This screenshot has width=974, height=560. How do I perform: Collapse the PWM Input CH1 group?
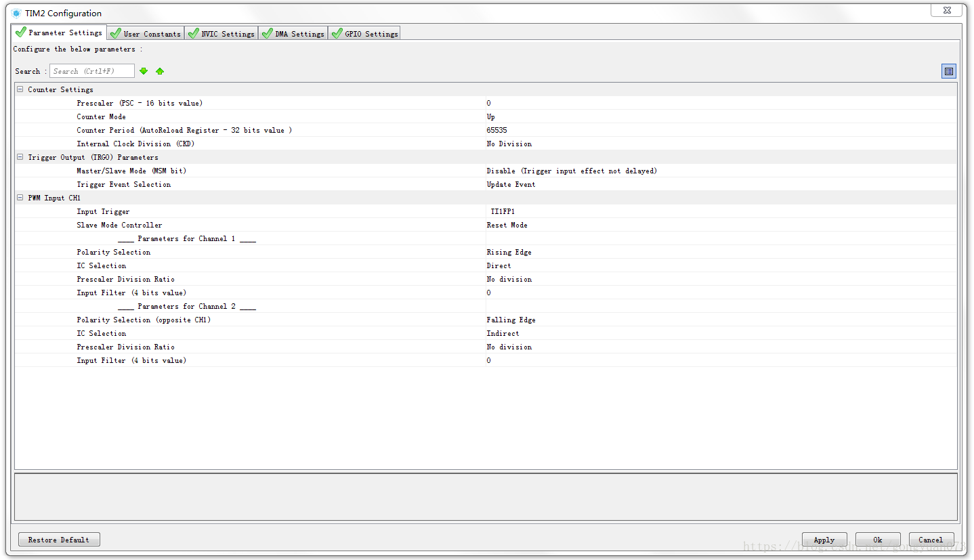click(20, 198)
